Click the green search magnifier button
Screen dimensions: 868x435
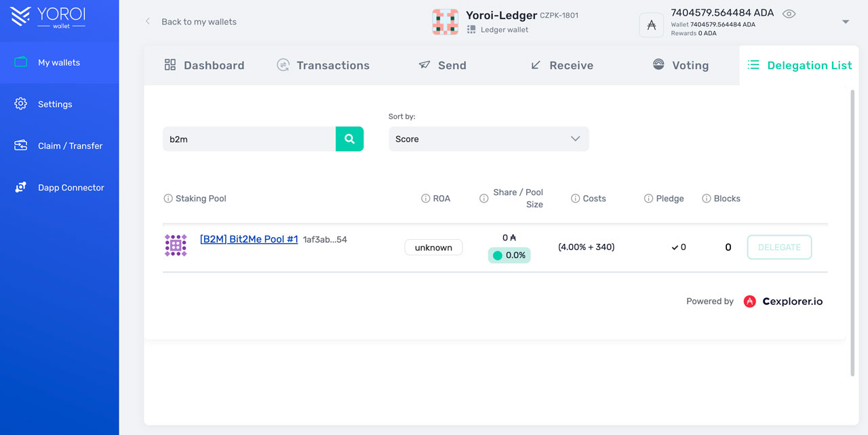click(350, 139)
